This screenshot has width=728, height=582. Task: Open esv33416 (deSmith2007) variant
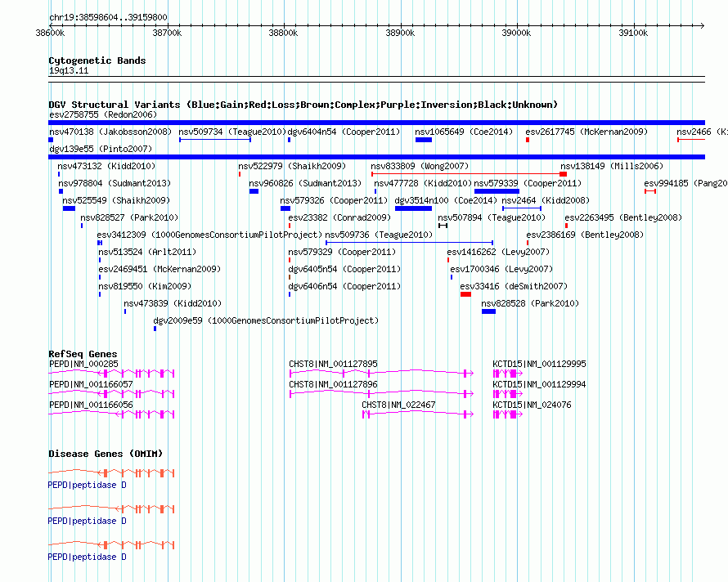[x=514, y=286]
